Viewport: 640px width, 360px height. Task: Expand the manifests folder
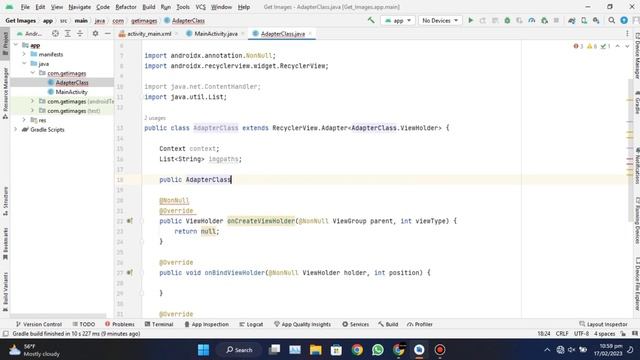pyautogui.click(x=24, y=54)
